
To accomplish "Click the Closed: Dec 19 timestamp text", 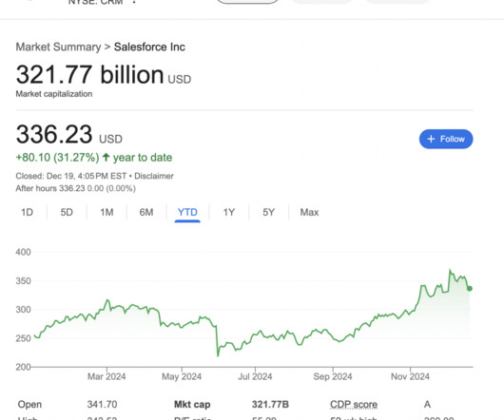I will click(x=70, y=176).
